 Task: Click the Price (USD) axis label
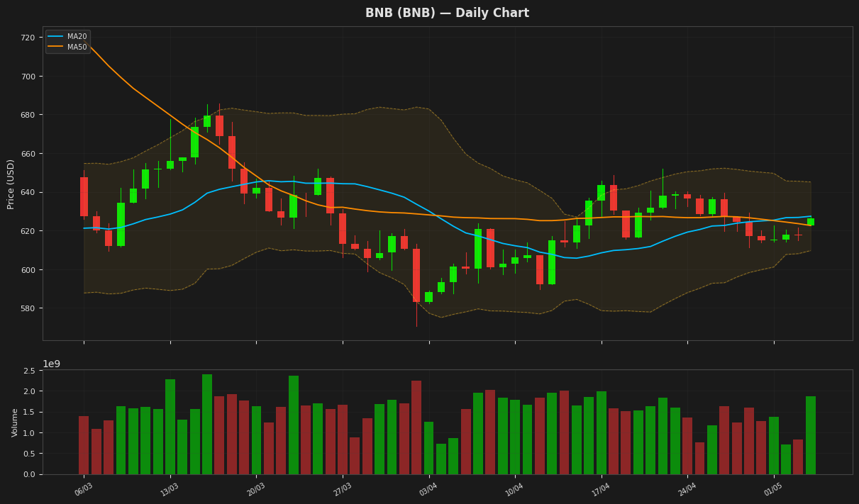[11, 184]
